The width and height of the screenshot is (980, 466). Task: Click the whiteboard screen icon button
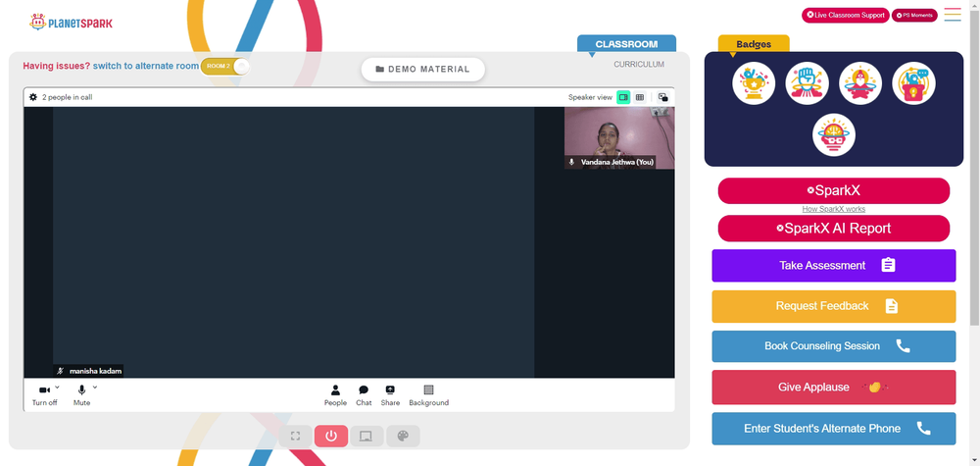point(367,436)
